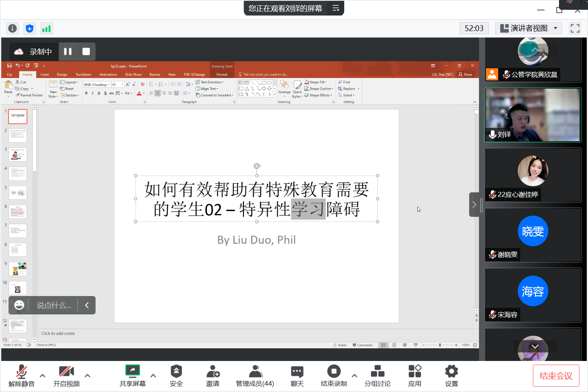Open the invite (邀请) dialog
This screenshot has width=588, height=392.
click(213, 376)
